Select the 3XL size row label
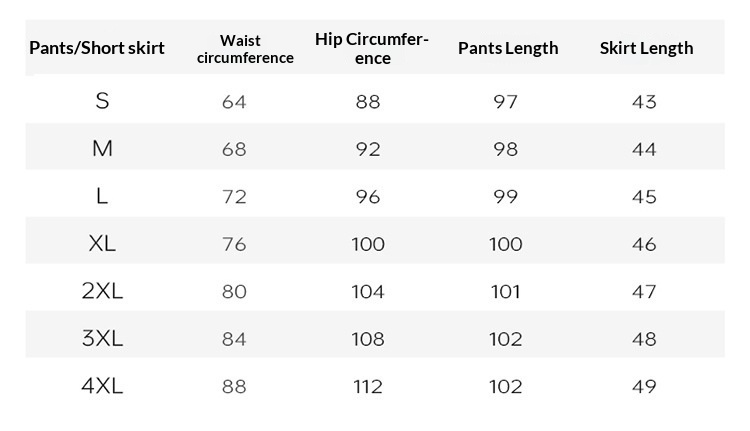 coord(102,339)
